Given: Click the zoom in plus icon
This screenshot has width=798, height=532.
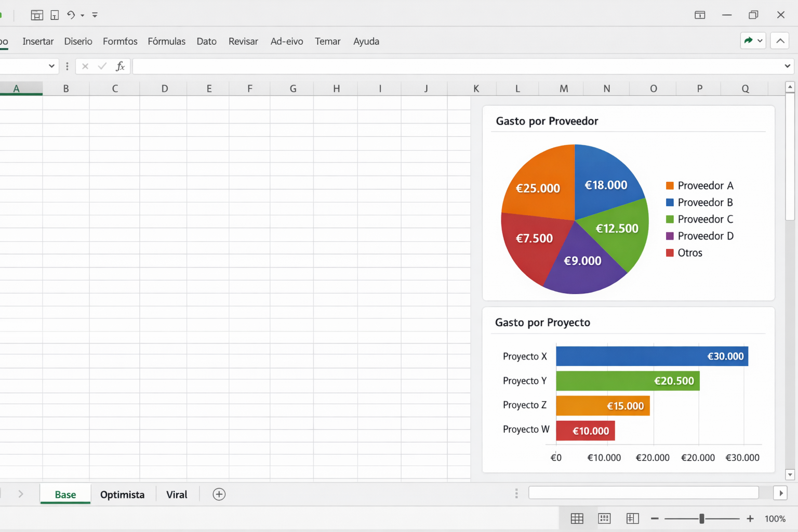Looking at the screenshot, I should tap(750, 518).
